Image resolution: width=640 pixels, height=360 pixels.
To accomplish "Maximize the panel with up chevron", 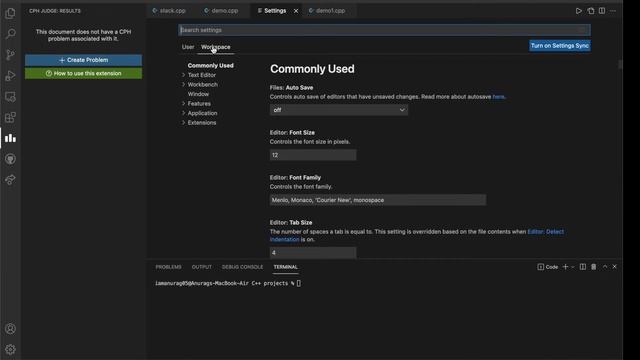I will coord(605,267).
